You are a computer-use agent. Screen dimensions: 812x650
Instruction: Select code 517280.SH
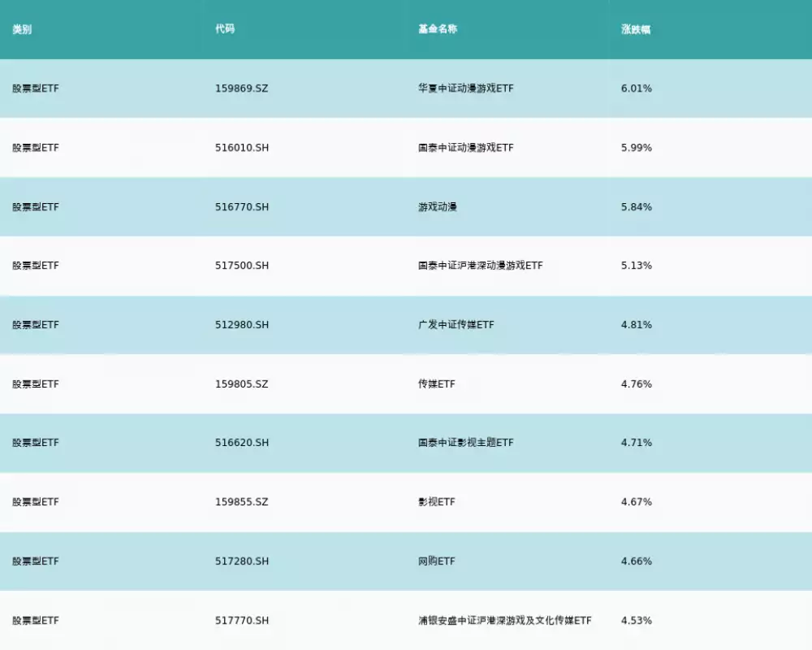click(x=242, y=561)
